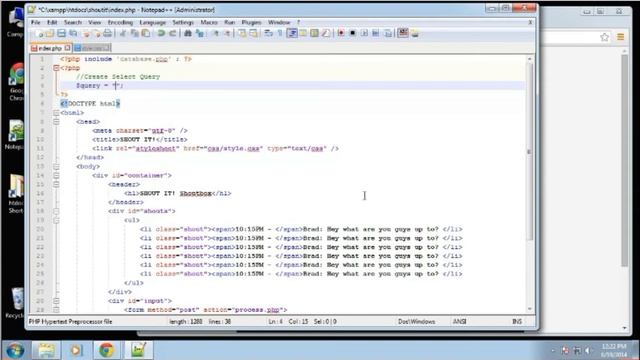Play back the recorded macro

[x=364, y=33]
